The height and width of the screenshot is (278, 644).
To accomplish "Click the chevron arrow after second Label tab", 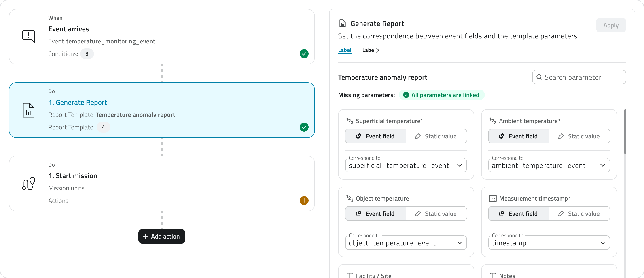I will coord(377,50).
